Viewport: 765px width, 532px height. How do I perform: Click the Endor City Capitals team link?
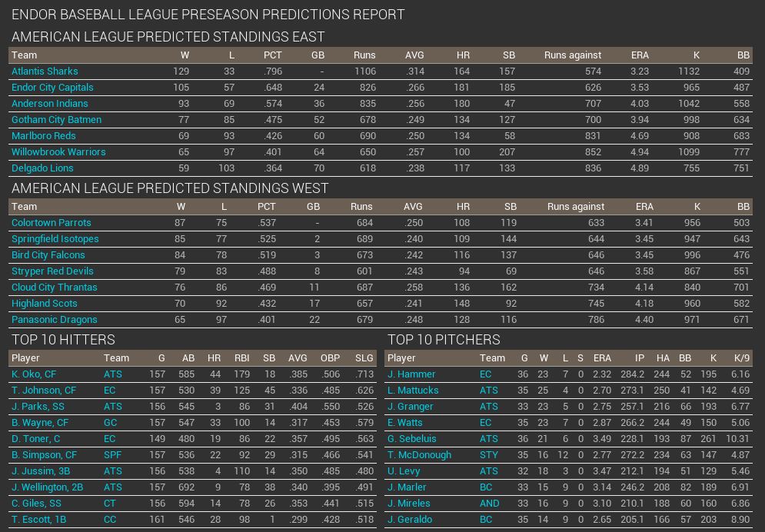[x=52, y=87]
